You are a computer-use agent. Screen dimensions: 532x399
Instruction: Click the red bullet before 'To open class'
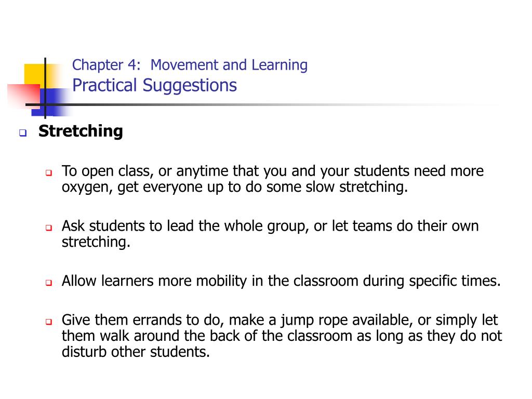(49, 173)
